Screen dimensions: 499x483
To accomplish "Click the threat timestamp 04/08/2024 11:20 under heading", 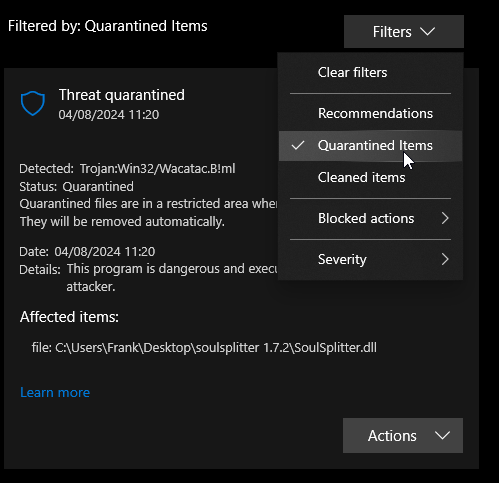I will click(x=109, y=115).
